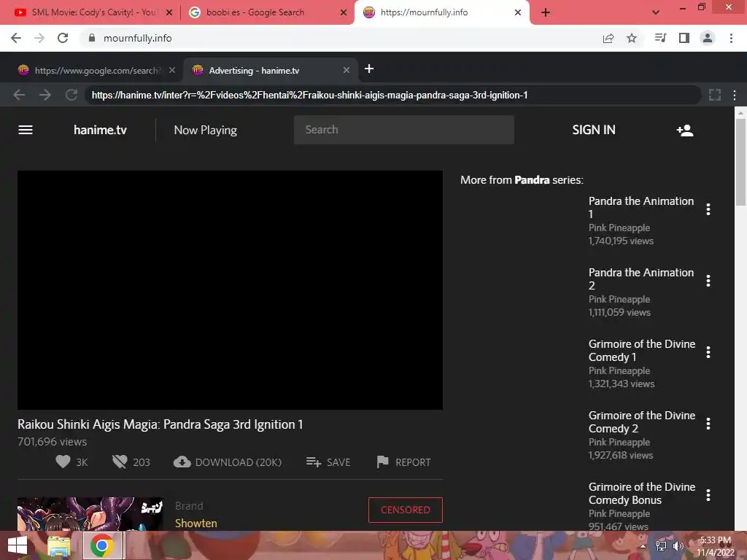Click the SIGN IN button
Image resolution: width=747 pixels, height=560 pixels.
pos(594,130)
